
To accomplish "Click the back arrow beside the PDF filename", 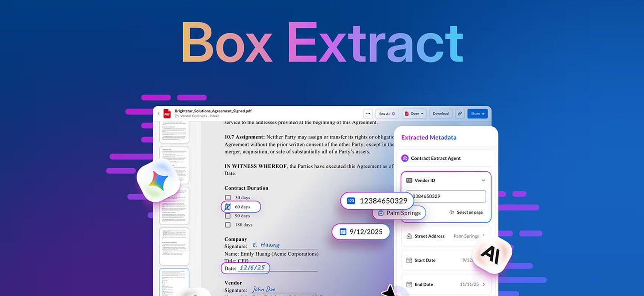I will coord(159,114).
